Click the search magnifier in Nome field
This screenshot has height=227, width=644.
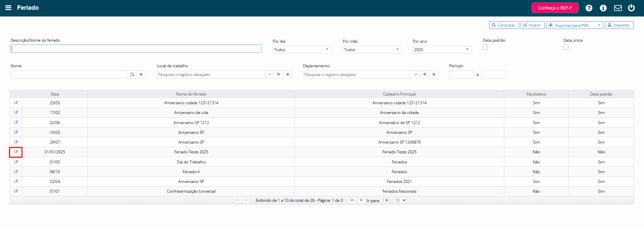point(132,74)
